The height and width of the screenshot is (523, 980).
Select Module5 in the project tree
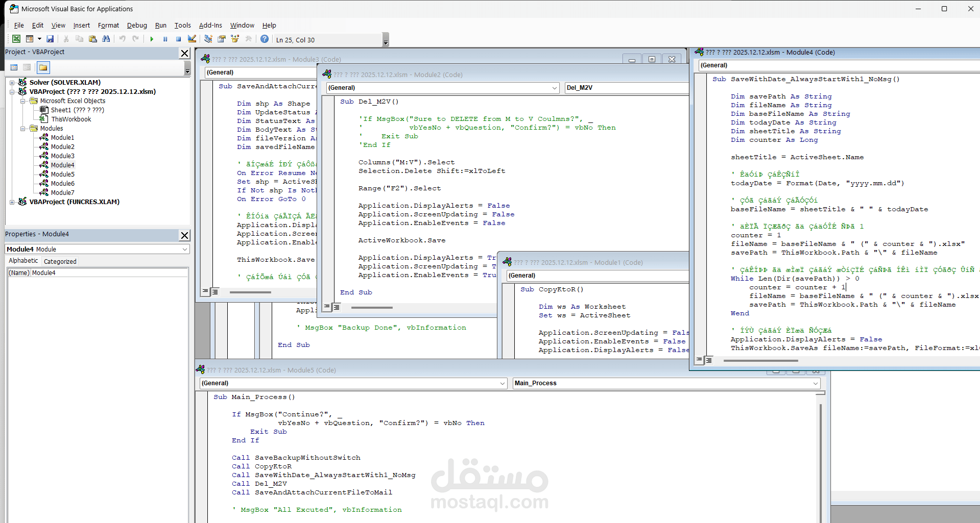pyautogui.click(x=62, y=174)
